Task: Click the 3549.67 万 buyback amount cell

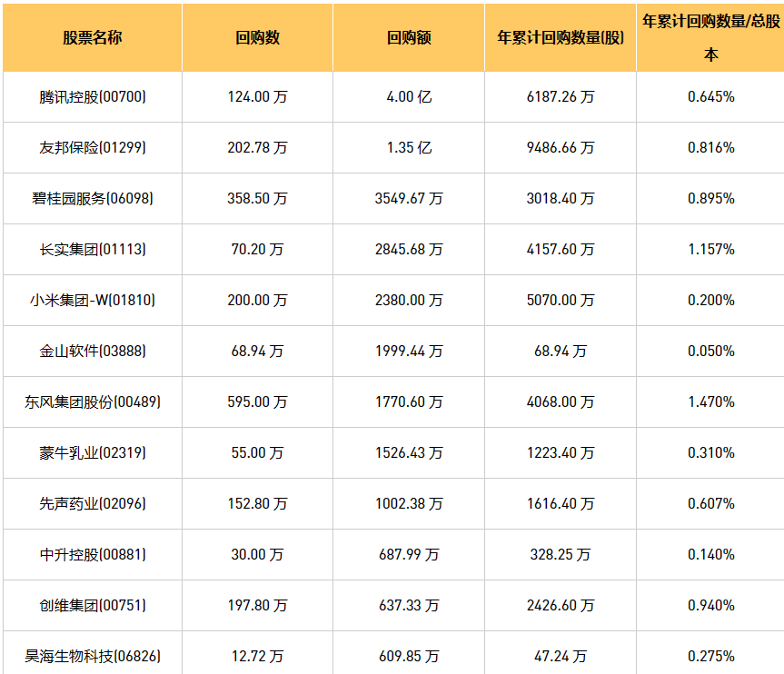Action: [x=409, y=199]
